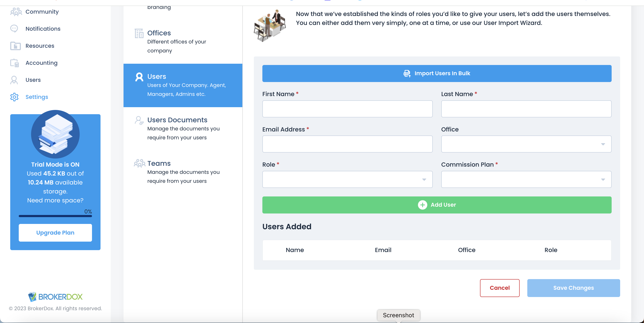The image size is (644, 323).
Task: Click the BrokerDox logo
Action: (x=55, y=297)
